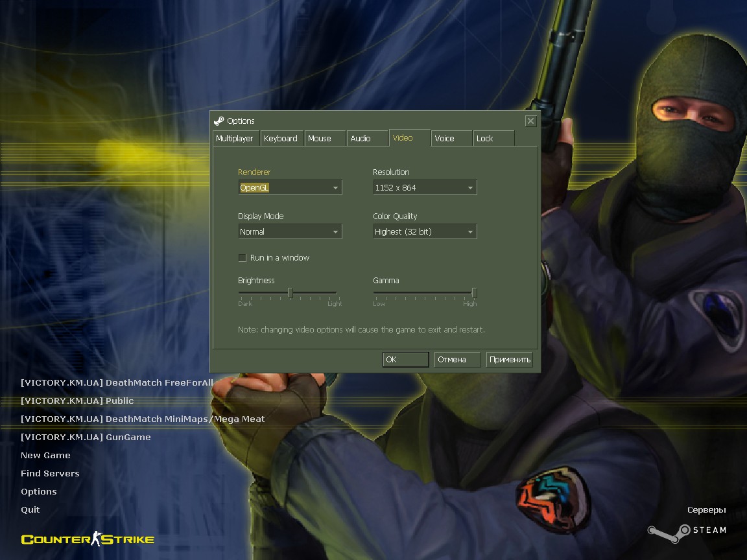Switch to the Multiplayer tab
Viewport: 747px width, 560px height.
click(236, 139)
